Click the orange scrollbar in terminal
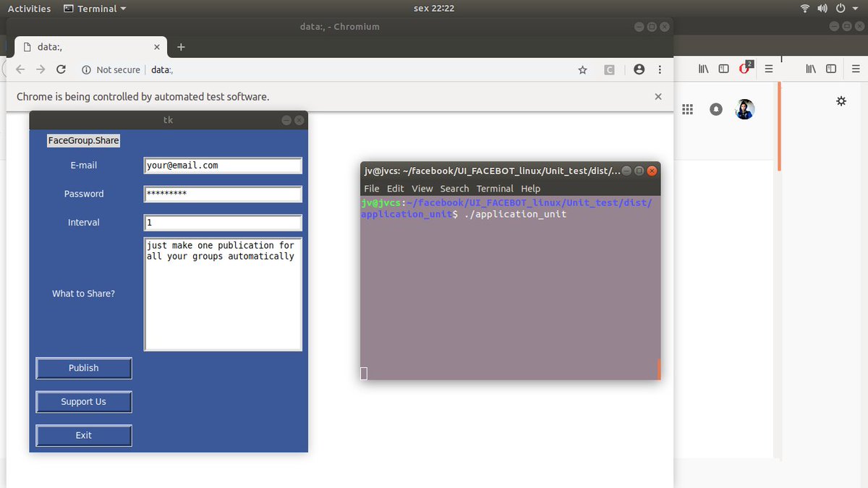Viewport: 868px width, 488px height. (x=659, y=369)
